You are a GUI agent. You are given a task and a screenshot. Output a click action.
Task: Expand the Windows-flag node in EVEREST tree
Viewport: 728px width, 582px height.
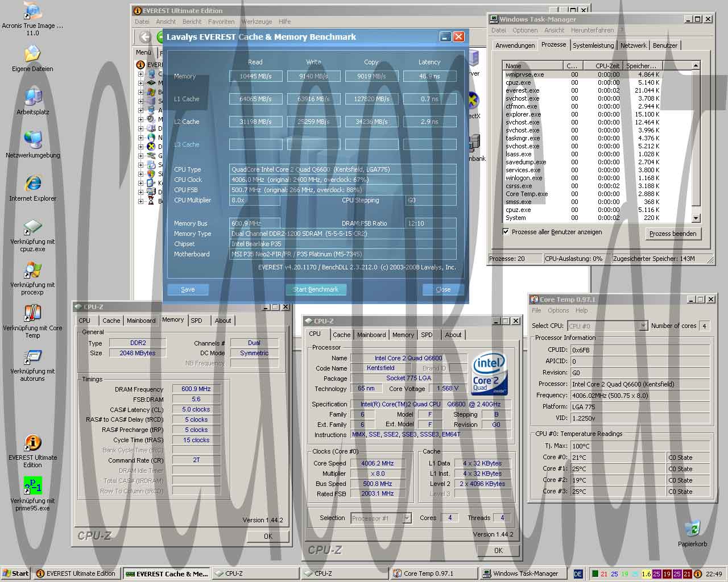pos(140,92)
